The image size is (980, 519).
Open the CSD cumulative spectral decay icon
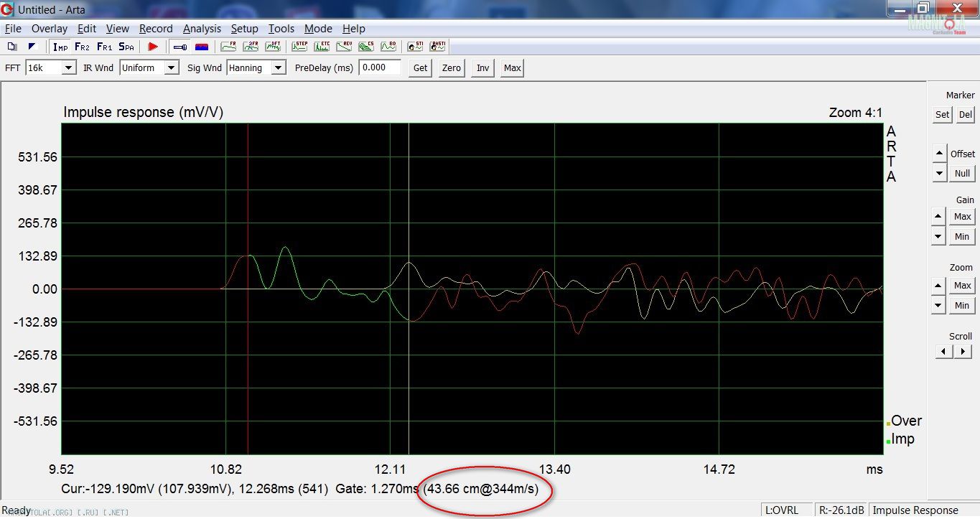pyautogui.click(x=366, y=47)
